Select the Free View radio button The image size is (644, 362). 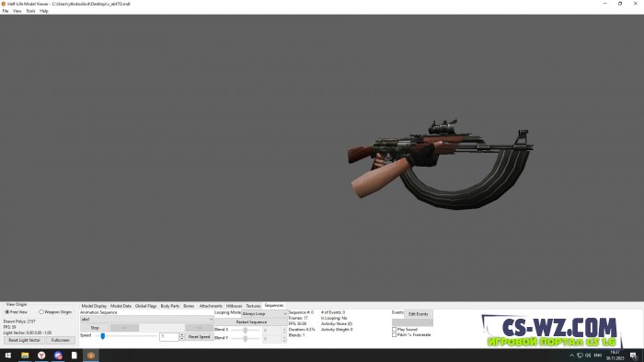coord(7,312)
